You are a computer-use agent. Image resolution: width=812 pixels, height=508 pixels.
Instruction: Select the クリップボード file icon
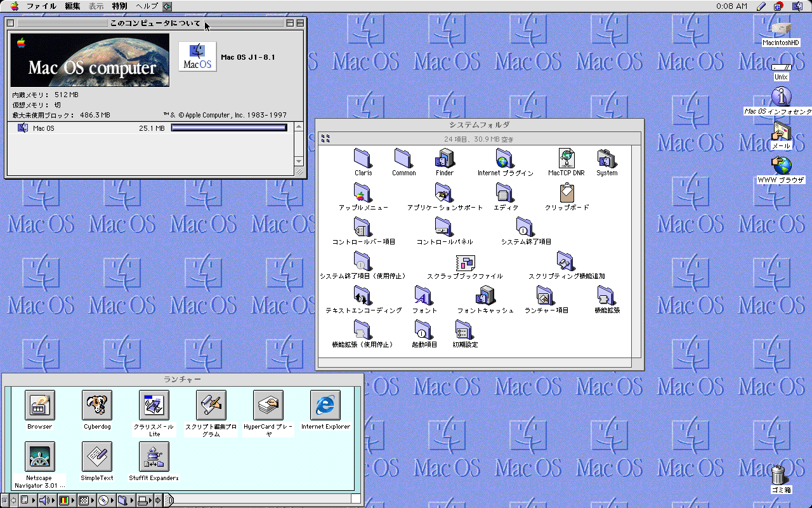click(566, 192)
